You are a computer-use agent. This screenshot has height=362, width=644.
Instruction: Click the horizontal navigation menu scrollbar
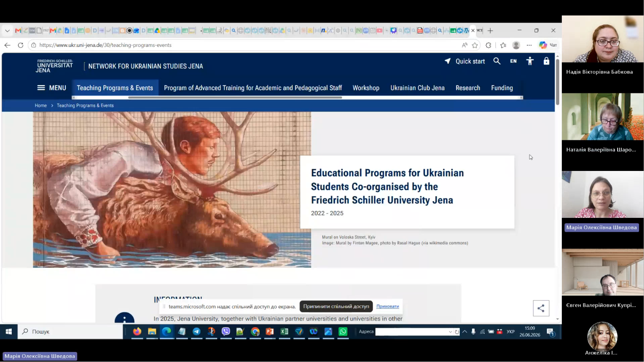point(235,98)
